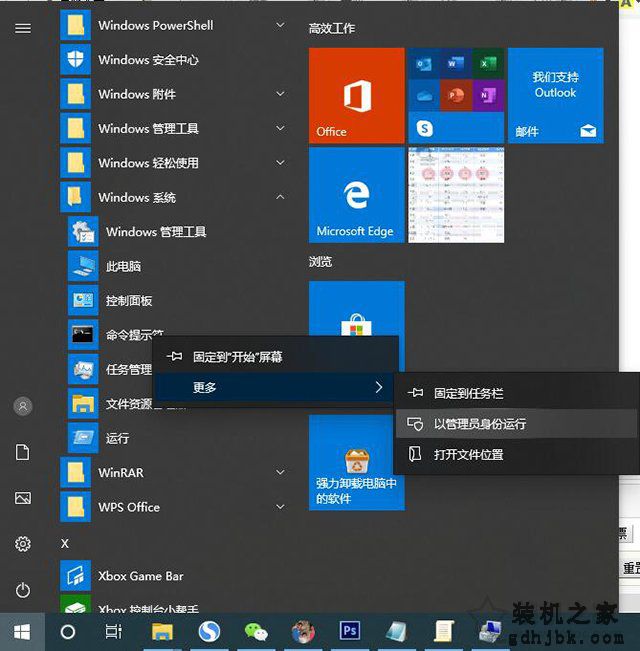Open 控制面板 app entry
640x651 pixels.
pyautogui.click(x=129, y=300)
